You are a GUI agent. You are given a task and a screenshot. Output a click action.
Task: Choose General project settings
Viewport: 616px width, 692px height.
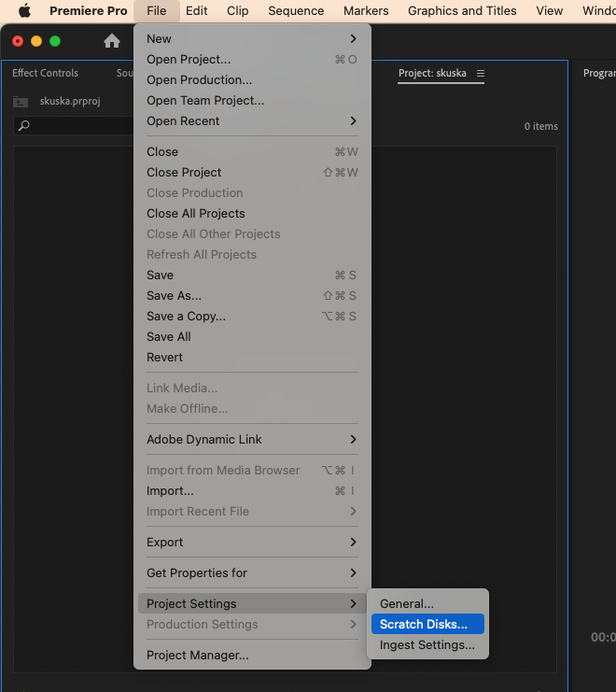(407, 603)
